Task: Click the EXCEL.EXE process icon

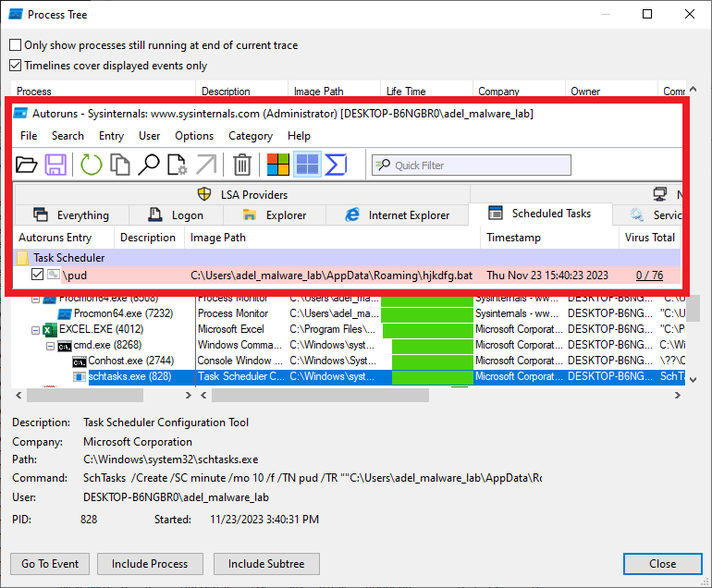Action: pyautogui.click(x=50, y=330)
